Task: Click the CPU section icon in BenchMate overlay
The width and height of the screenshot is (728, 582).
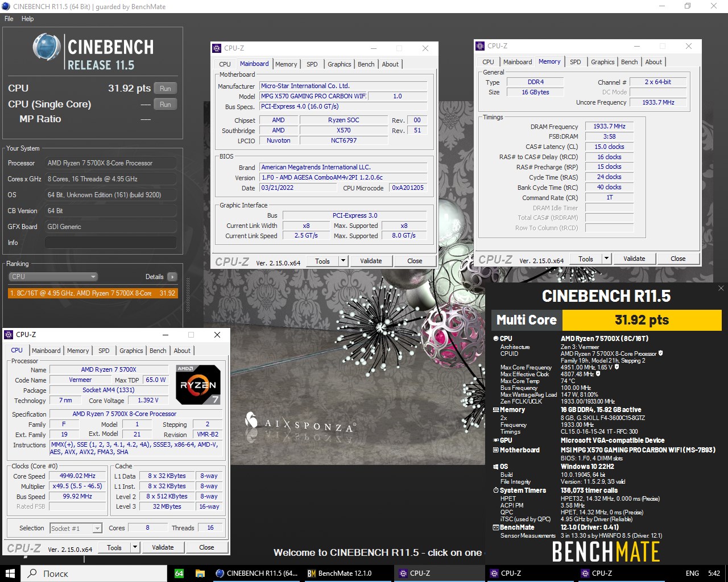Action: pyautogui.click(x=495, y=339)
